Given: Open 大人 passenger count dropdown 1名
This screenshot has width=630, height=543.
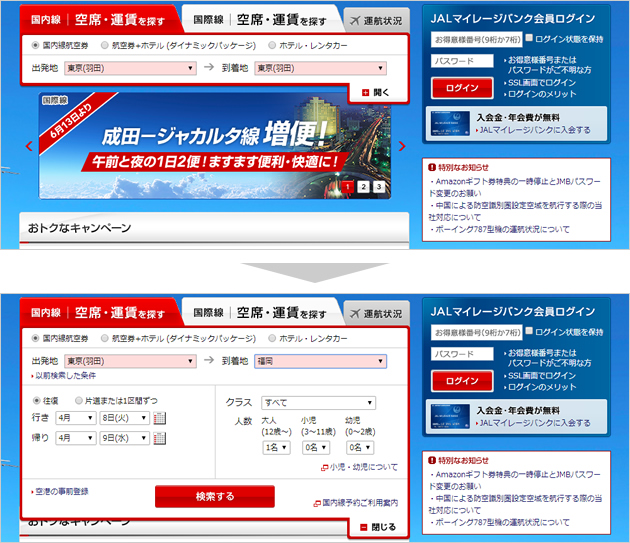Looking at the screenshot, I should (x=276, y=448).
